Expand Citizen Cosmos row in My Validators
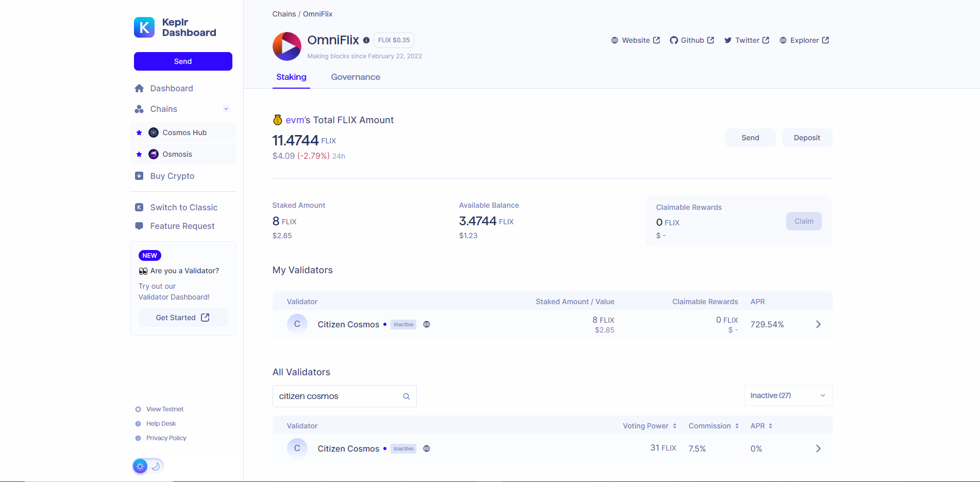 (x=818, y=324)
